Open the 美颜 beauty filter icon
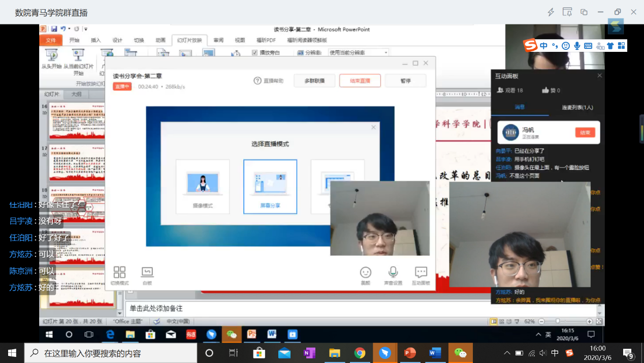 point(365,273)
